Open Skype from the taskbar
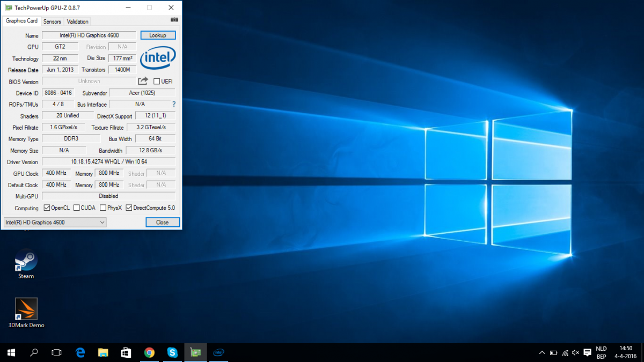Viewport: 644px width, 362px height. [x=172, y=352]
